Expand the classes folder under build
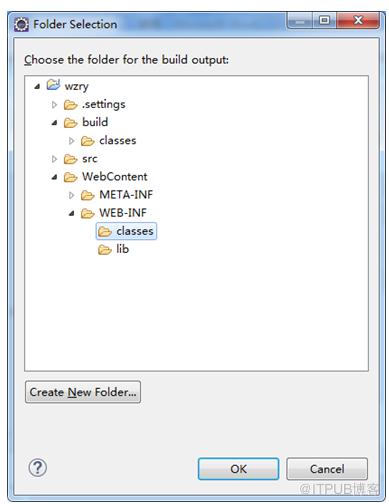The width and height of the screenshot is (389, 504). coord(71,141)
